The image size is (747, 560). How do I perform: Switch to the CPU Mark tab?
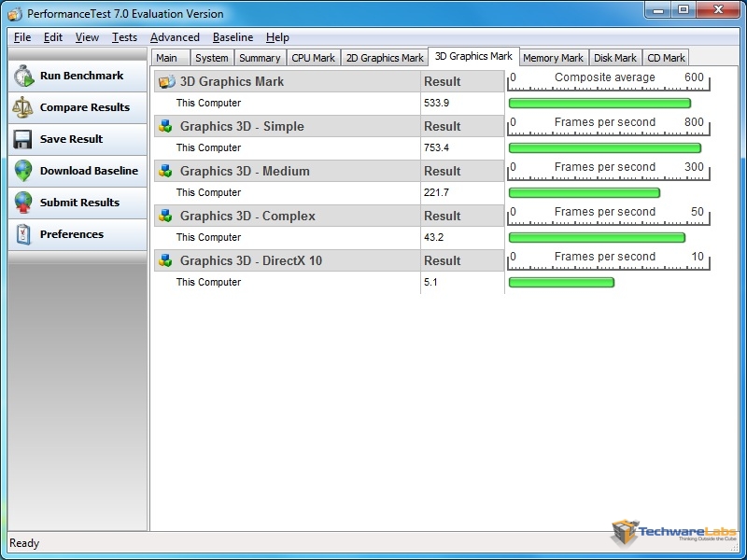(313, 58)
